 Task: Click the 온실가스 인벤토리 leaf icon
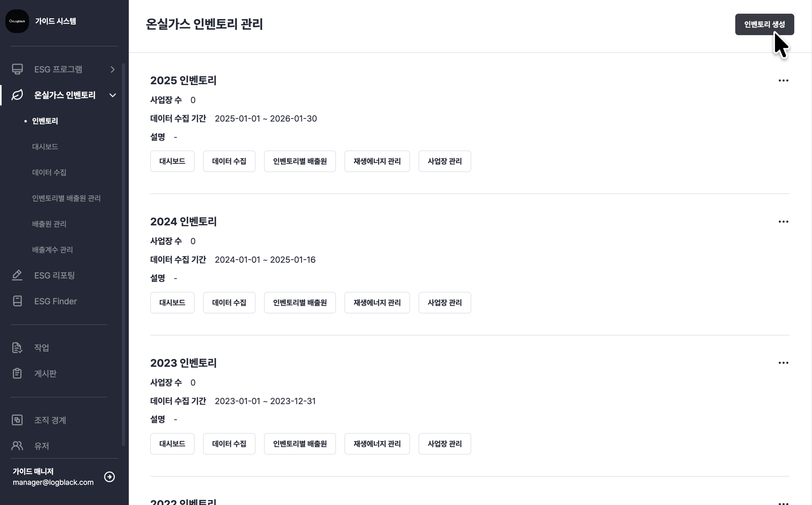17,95
